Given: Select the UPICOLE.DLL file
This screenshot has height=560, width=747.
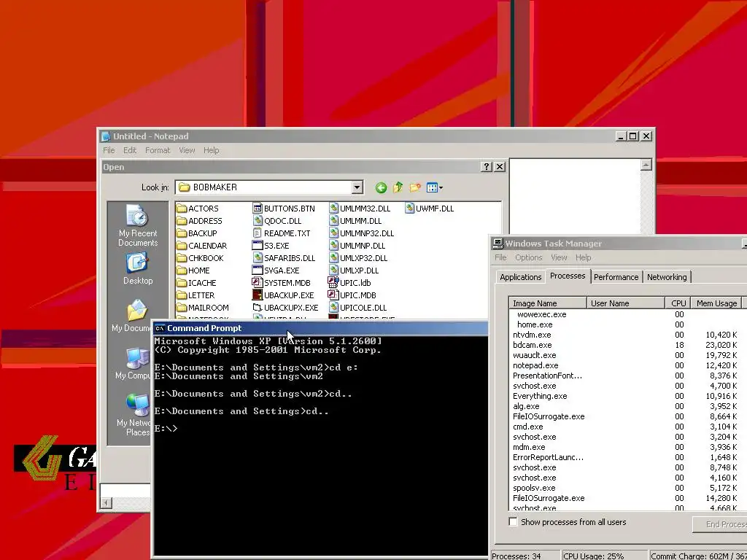Looking at the screenshot, I should pyautogui.click(x=357, y=308).
